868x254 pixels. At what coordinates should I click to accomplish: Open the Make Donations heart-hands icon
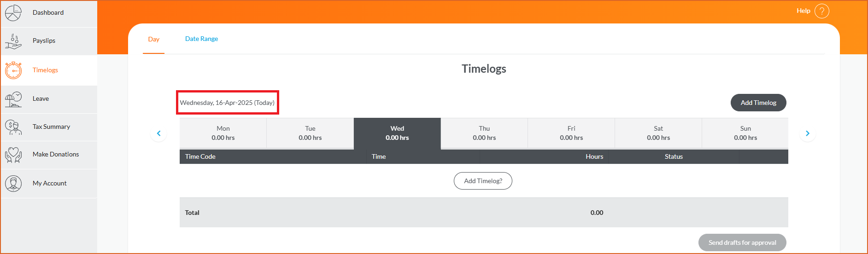tap(13, 155)
